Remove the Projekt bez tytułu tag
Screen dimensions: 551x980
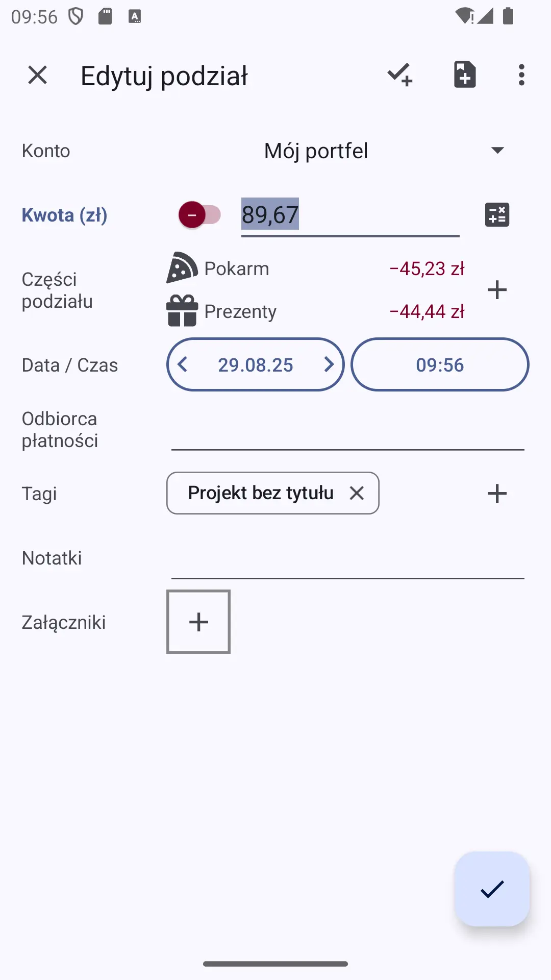tap(357, 493)
